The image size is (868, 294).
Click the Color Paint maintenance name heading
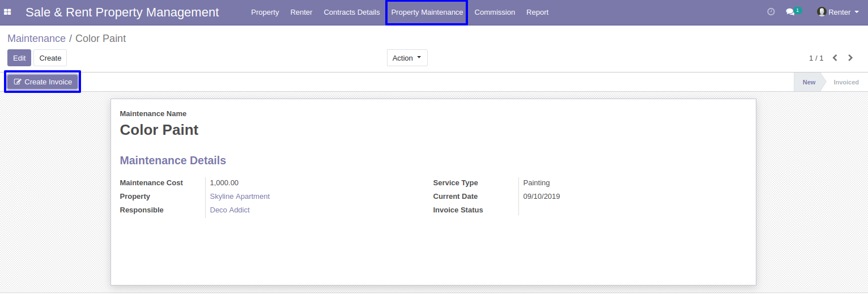pyautogui.click(x=159, y=130)
